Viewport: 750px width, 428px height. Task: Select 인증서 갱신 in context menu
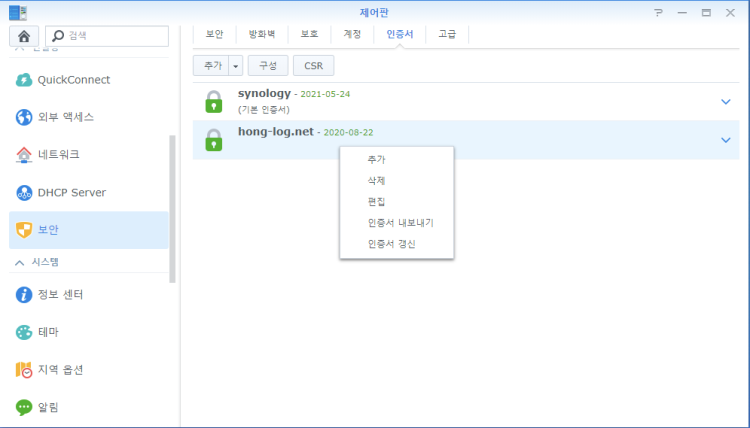[391, 244]
